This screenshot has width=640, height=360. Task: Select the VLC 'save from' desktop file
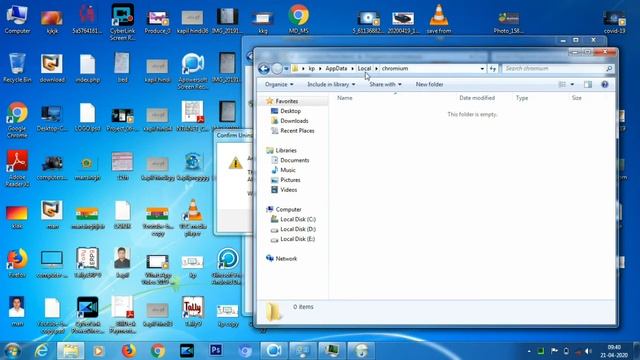(439, 19)
